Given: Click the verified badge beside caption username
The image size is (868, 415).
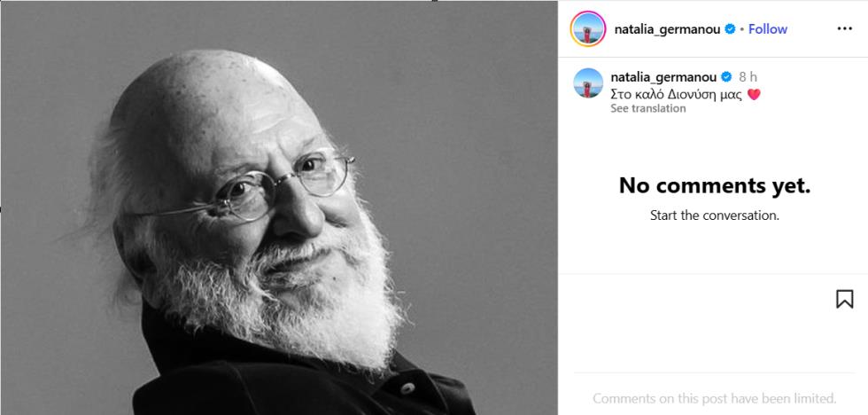Looking at the screenshot, I should pyautogui.click(x=725, y=76).
